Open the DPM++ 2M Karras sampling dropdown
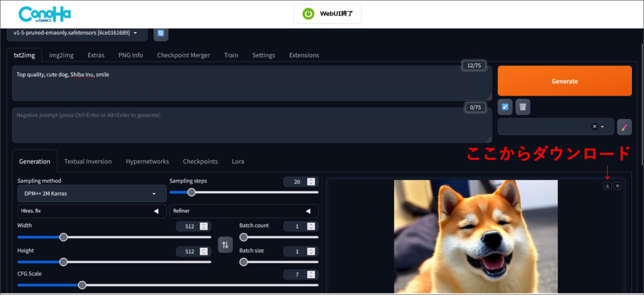Image resolution: width=644 pixels, height=295 pixels. tap(92, 194)
